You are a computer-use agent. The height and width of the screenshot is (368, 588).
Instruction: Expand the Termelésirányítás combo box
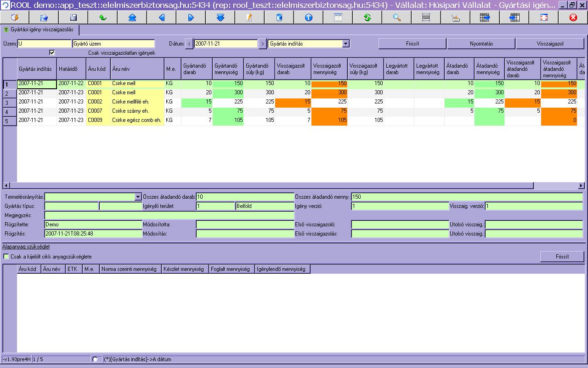click(138, 197)
